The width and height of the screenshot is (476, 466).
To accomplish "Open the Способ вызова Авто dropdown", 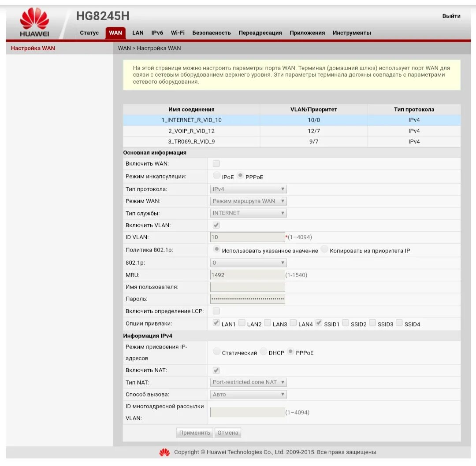I will pos(248,394).
